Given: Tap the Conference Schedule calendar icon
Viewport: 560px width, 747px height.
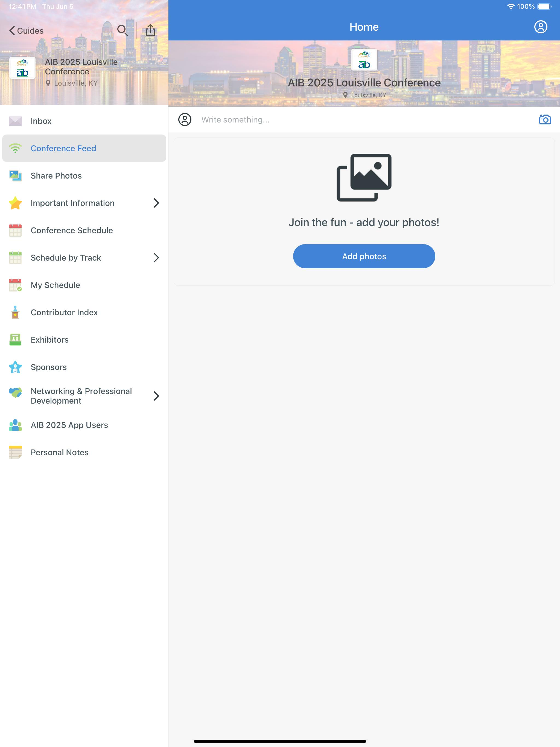Looking at the screenshot, I should coord(15,230).
